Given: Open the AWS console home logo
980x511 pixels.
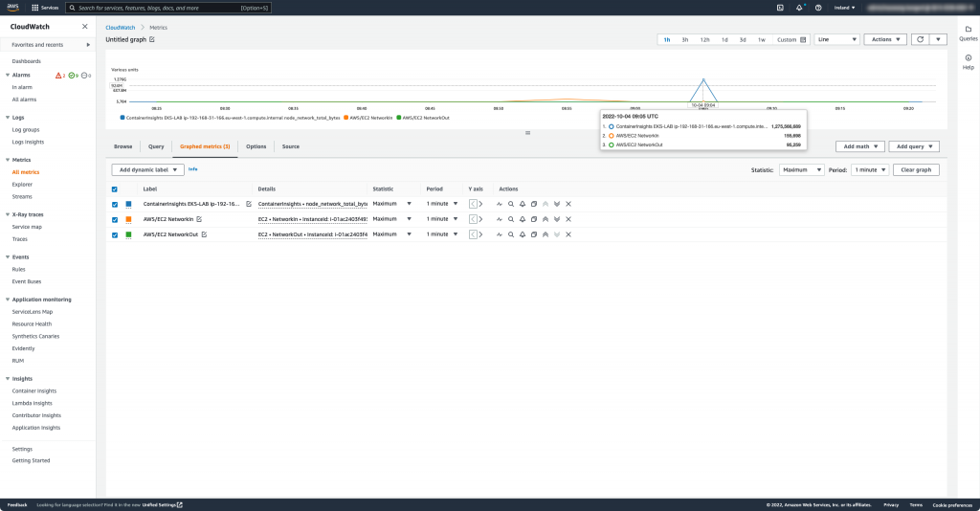Looking at the screenshot, I should [12, 8].
